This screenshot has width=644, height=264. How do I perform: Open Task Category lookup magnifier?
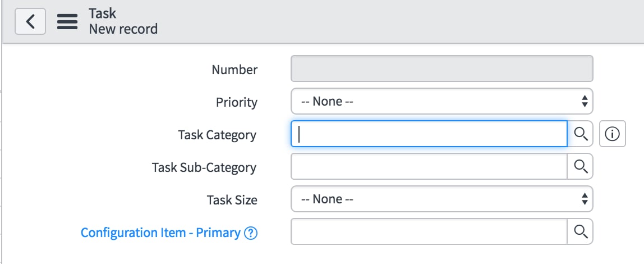pyautogui.click(x=580, y=134)
